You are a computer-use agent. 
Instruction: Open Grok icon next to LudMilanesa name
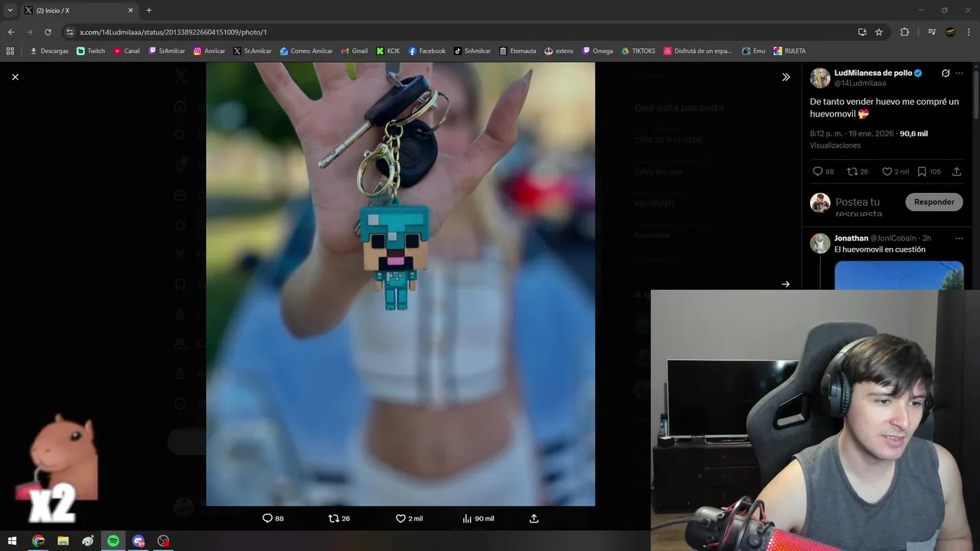(x=946, y=73)
